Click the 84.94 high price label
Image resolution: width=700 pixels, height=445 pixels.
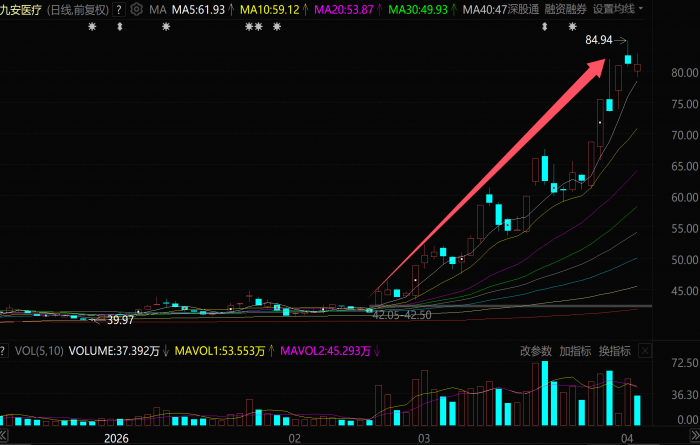point(599,41)
